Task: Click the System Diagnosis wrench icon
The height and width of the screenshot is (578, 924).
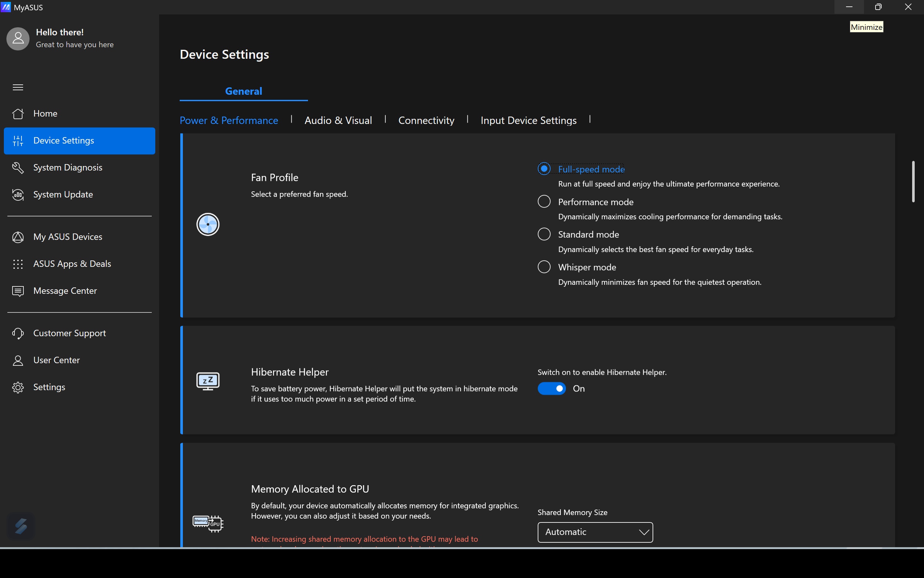Action: pyautogui.click(x=18, y=167)
